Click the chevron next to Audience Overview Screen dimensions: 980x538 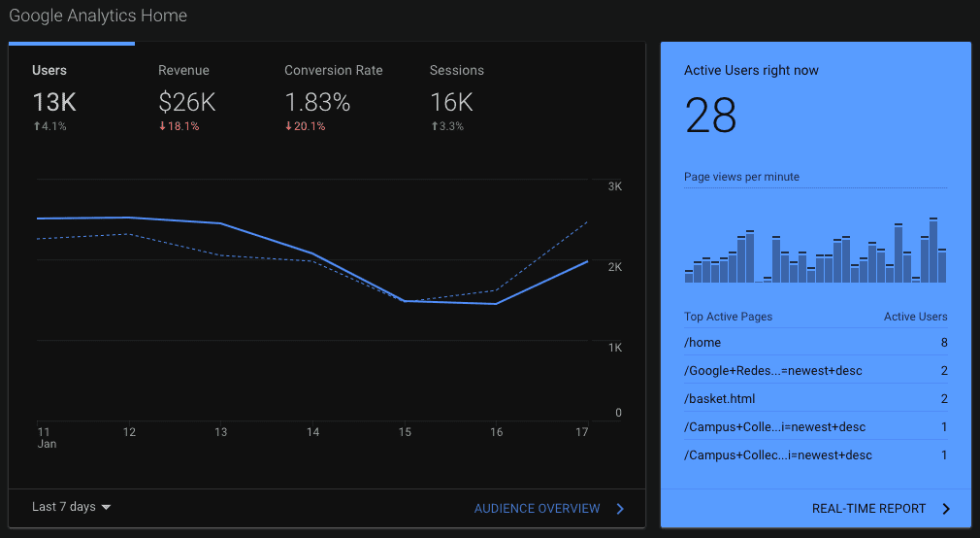(620, 509)
